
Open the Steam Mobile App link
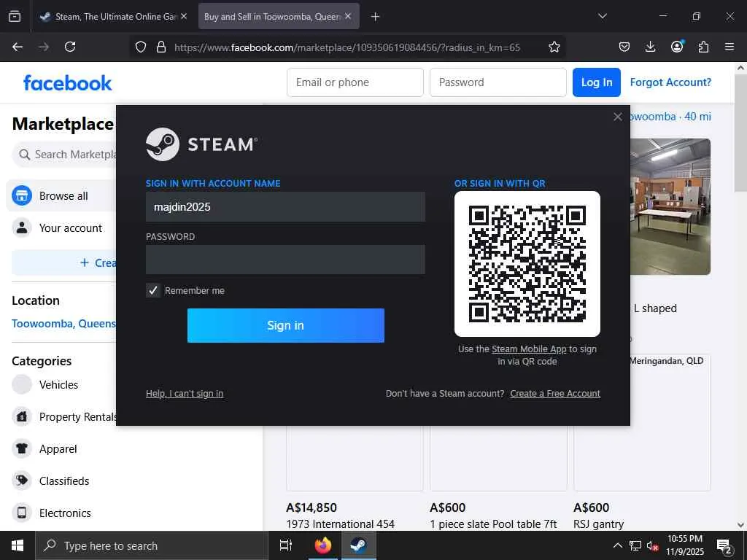pyautogui.click(x=529, y=349)
